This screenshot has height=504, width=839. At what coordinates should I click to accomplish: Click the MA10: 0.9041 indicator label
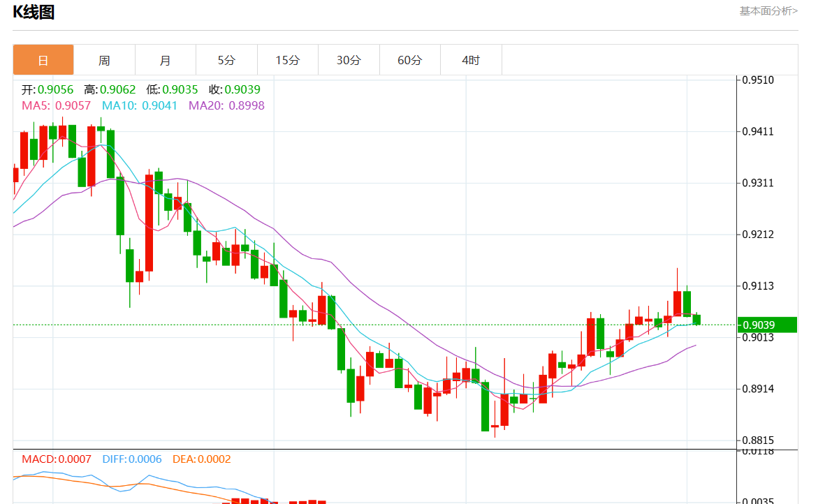pos(140,105)
